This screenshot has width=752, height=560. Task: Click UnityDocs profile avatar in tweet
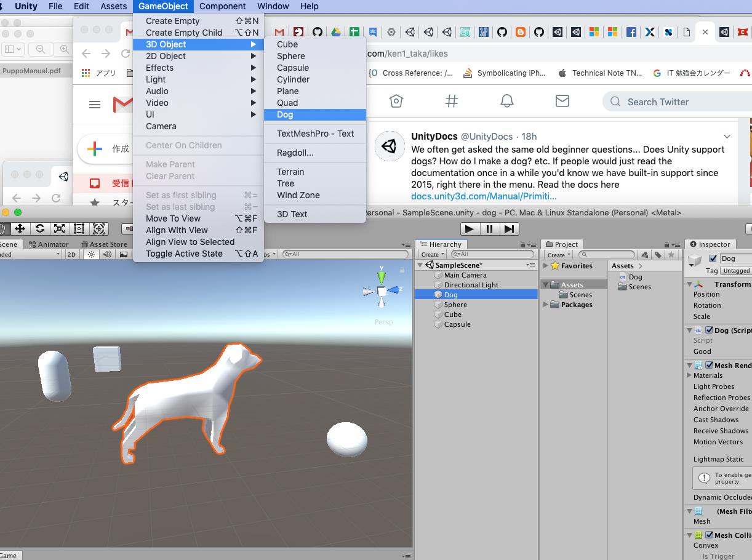pyautogui.click(x=390, y=146)
